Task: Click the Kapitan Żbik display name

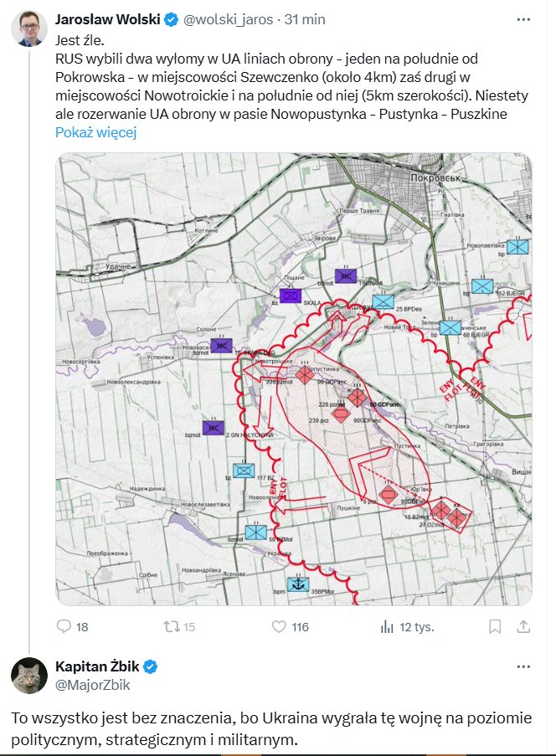Action: click(97, 666)
